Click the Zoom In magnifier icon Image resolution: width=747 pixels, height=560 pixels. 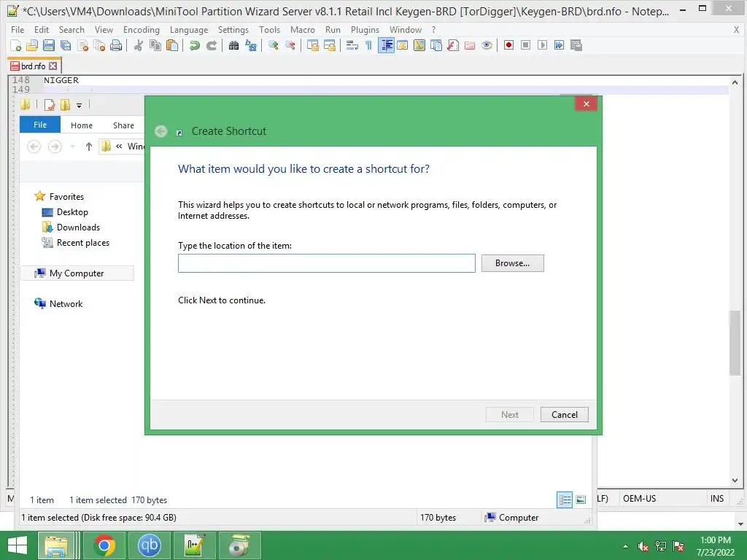273,45
